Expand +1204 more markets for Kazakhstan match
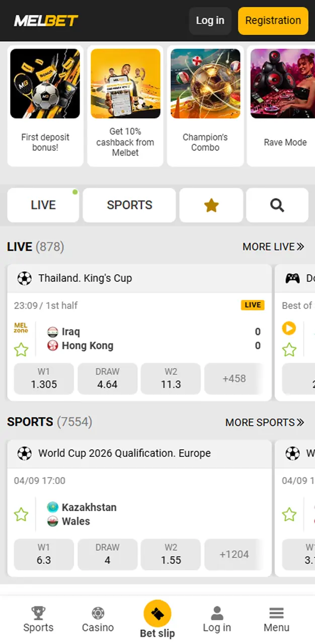The width and height of the screenshot is (315, 644). [234, 554]
